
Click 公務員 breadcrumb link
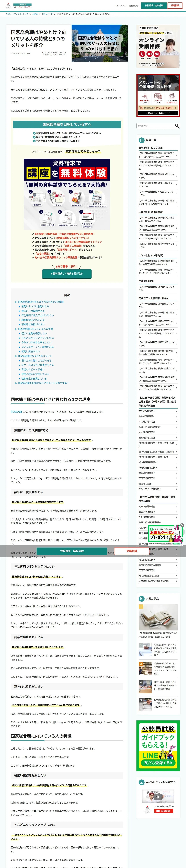[x=35, y=14]
